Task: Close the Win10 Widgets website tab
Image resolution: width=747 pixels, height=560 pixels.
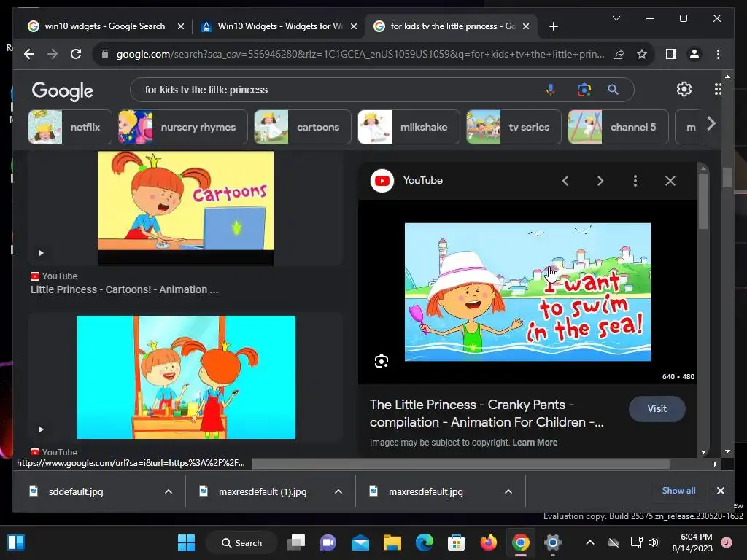Action: (x=354, y=27)
